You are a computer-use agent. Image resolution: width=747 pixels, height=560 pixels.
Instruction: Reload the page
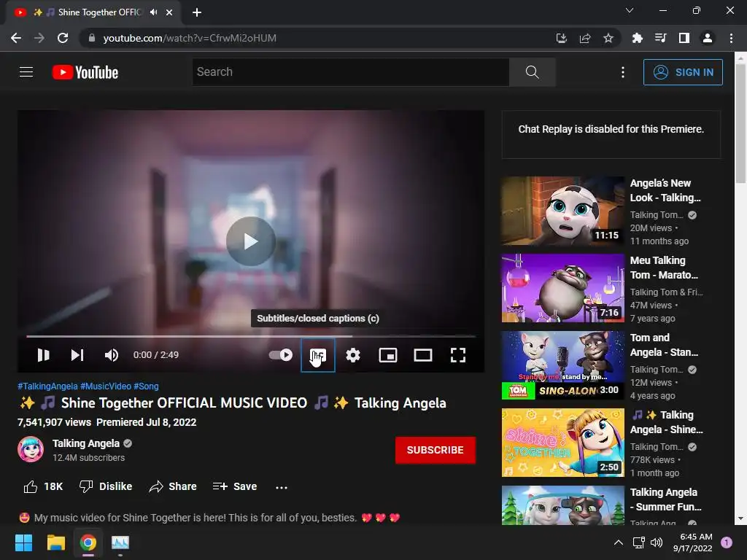pos(63,38)
